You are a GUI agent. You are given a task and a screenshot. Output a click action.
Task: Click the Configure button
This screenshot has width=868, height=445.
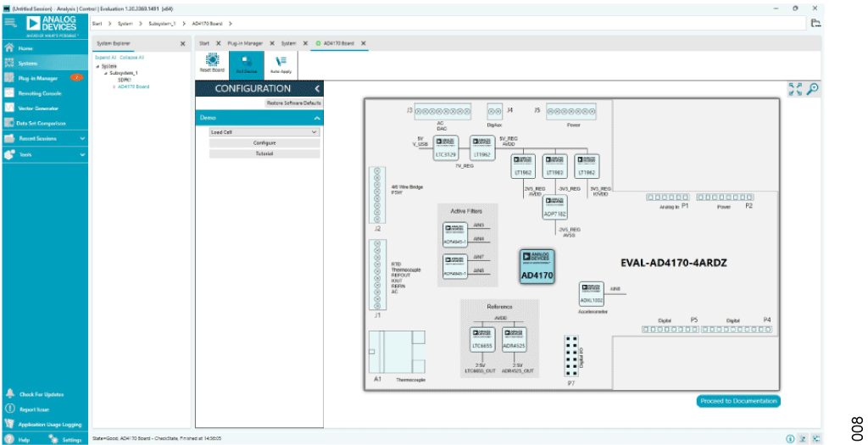(x=264, y=142)
